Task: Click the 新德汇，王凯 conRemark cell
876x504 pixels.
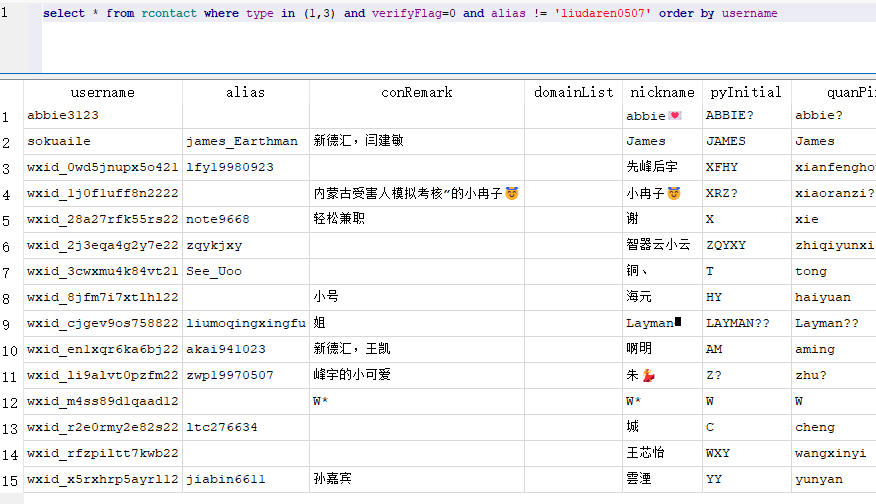Action: coord(417,349)
